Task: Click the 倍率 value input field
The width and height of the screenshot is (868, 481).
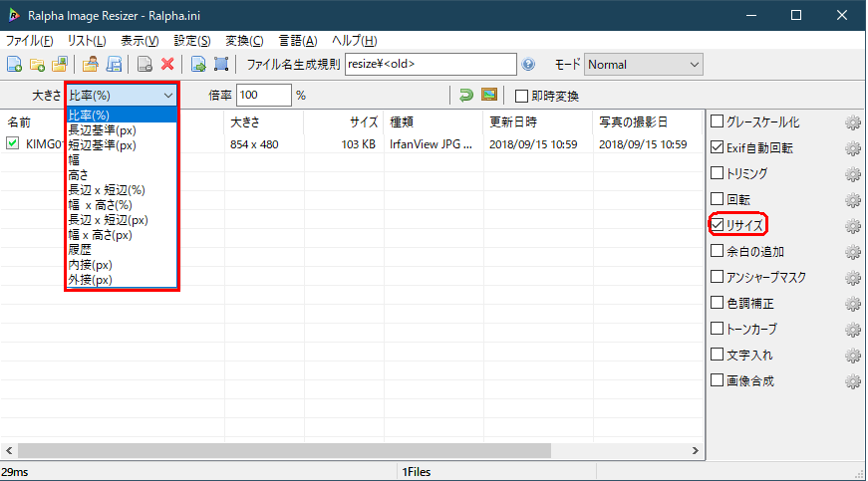Action: point(263,95)
